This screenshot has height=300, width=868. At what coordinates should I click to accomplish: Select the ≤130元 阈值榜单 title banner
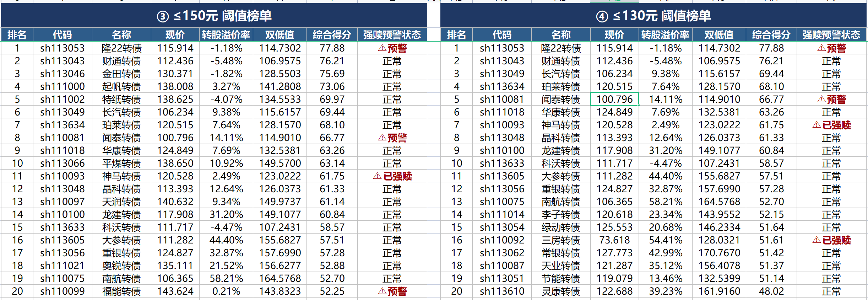click(x=653, y=16)
